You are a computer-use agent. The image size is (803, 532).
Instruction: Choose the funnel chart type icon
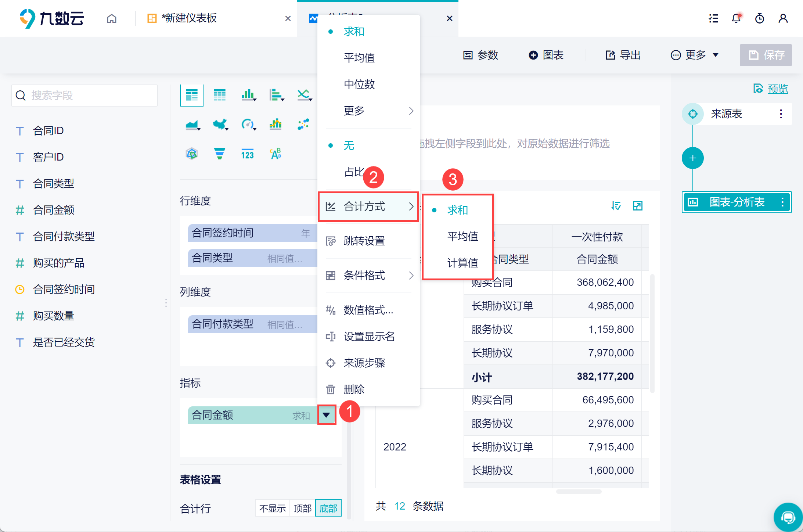pyautogui.click(x=219, y=154)
